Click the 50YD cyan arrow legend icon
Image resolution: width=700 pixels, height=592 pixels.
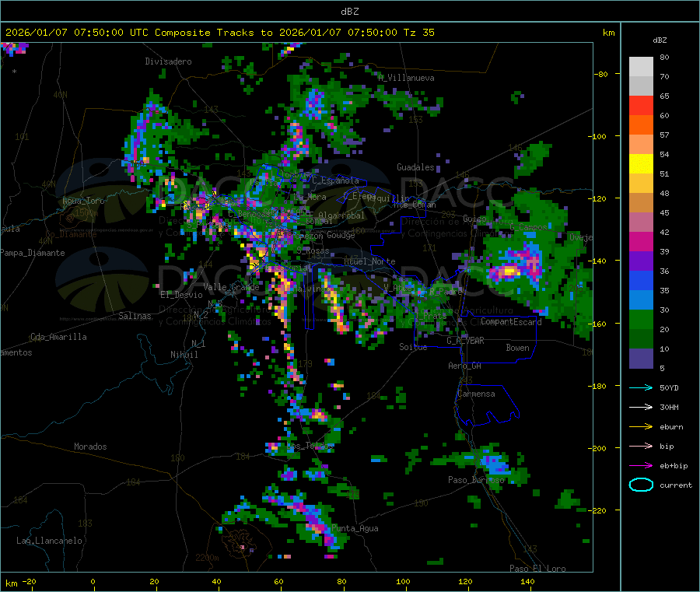click(x=641, y=387)
